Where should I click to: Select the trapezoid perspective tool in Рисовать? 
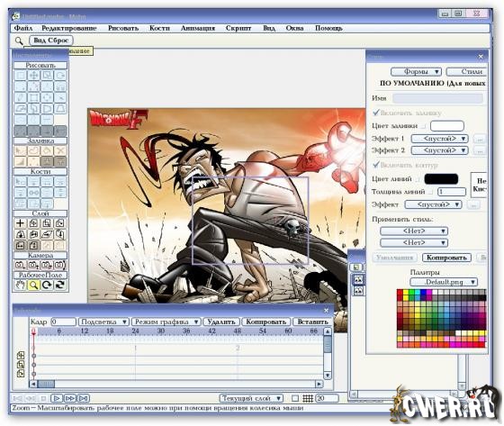60,108
